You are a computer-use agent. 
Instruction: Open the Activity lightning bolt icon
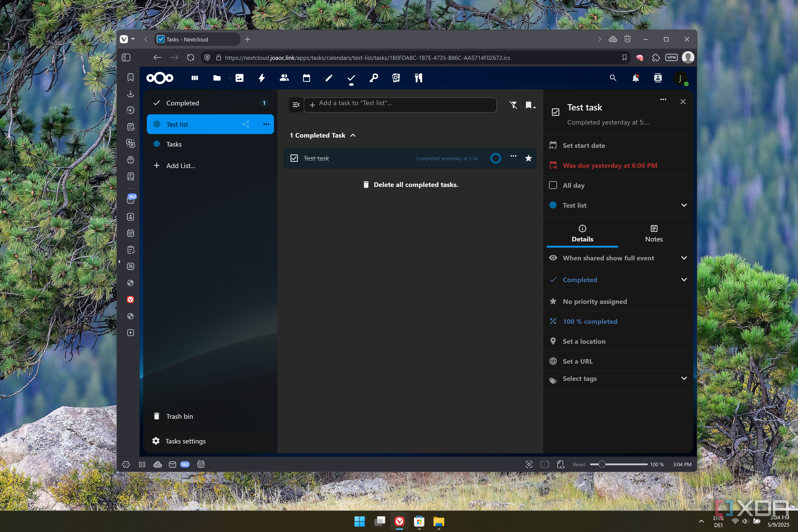(262, 78)
